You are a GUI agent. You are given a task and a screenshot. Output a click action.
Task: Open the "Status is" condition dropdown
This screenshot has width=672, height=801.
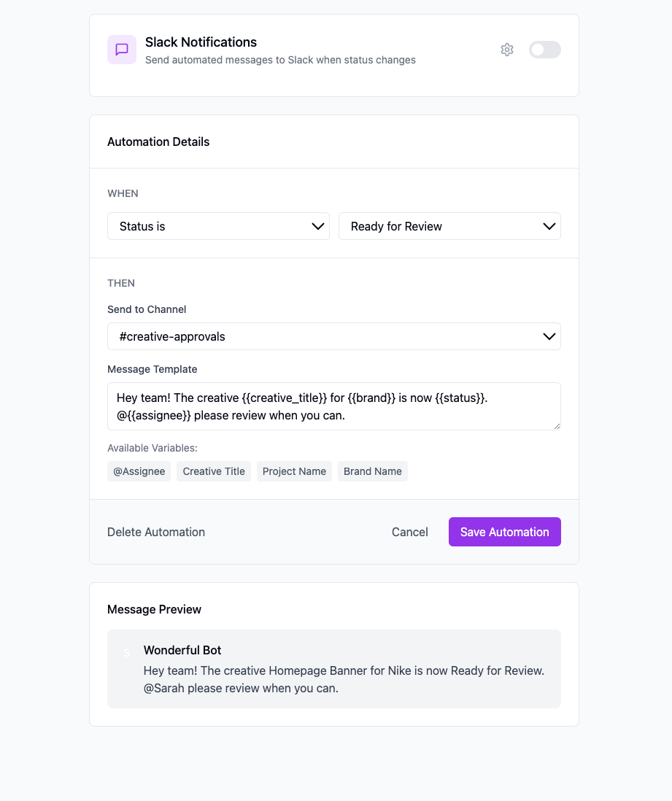pos(218,226)
